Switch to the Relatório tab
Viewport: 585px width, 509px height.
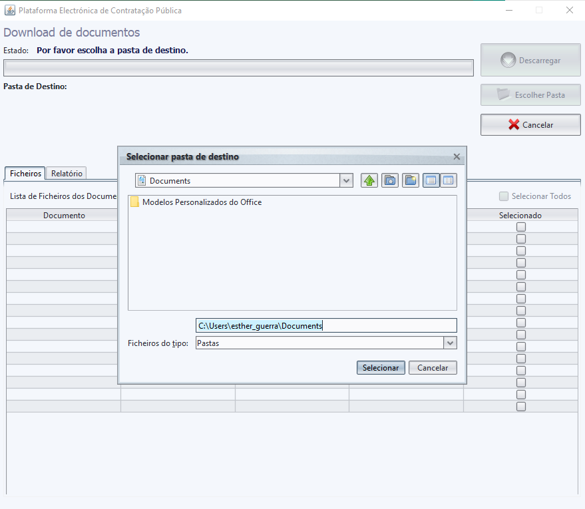click(67, 174)
